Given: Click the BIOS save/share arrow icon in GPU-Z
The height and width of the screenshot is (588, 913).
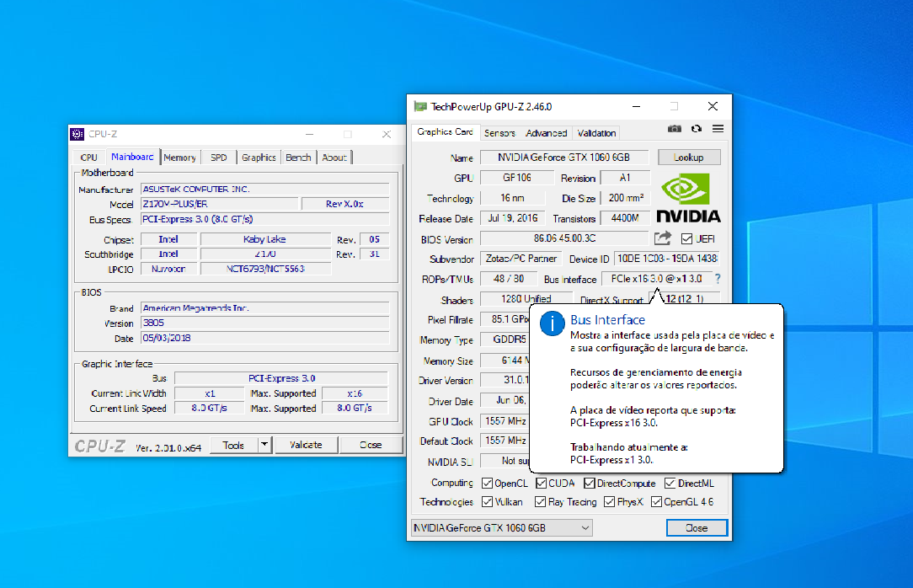Looking at the screenshot, I should pos(663,238).
